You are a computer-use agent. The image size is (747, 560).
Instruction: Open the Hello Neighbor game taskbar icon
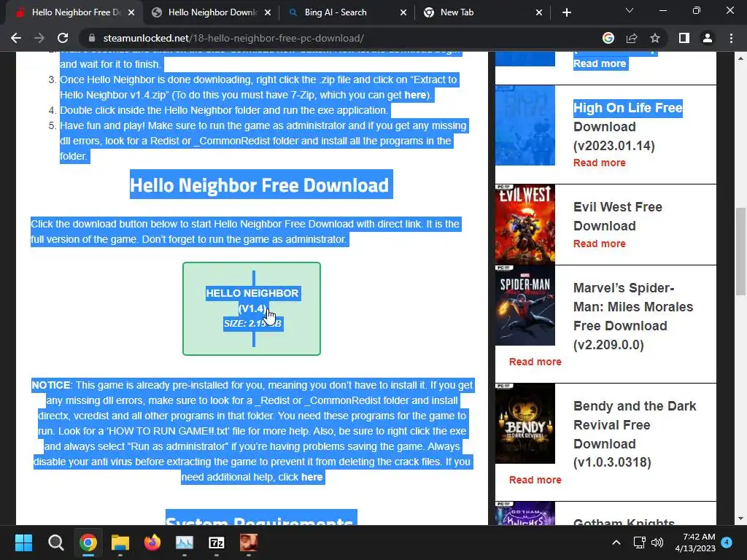[249, 542]
